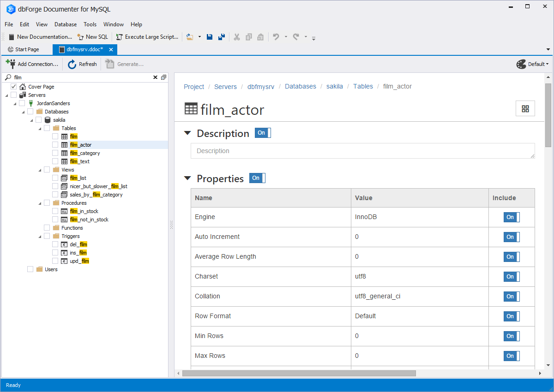Image resolution: width=554 pixels, height=392 pixels.
Task: Toggle the Engine row include switch
Action: [x=512, y=217]
